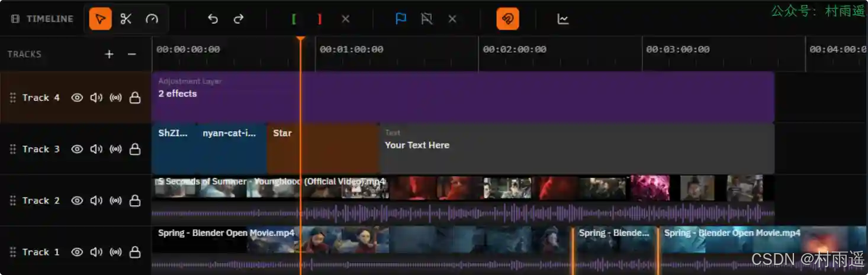Remove marker using crossed flag icon
This screenshot has height=275, width=868.
[426, 19]
